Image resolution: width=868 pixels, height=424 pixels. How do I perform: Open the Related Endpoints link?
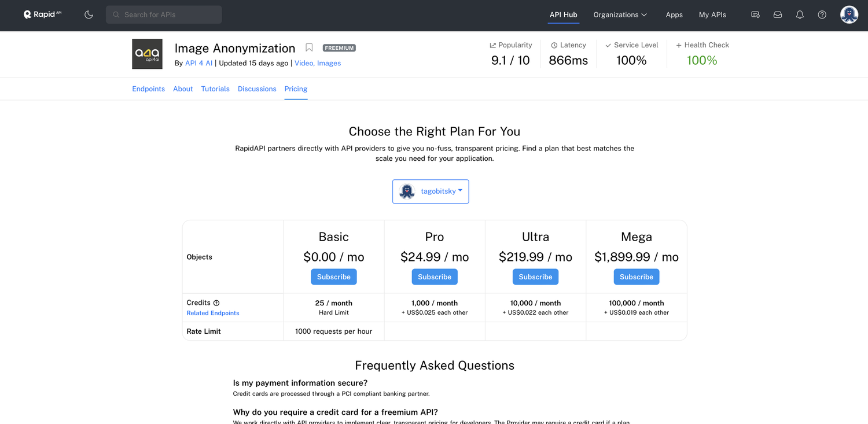(212, 313)
